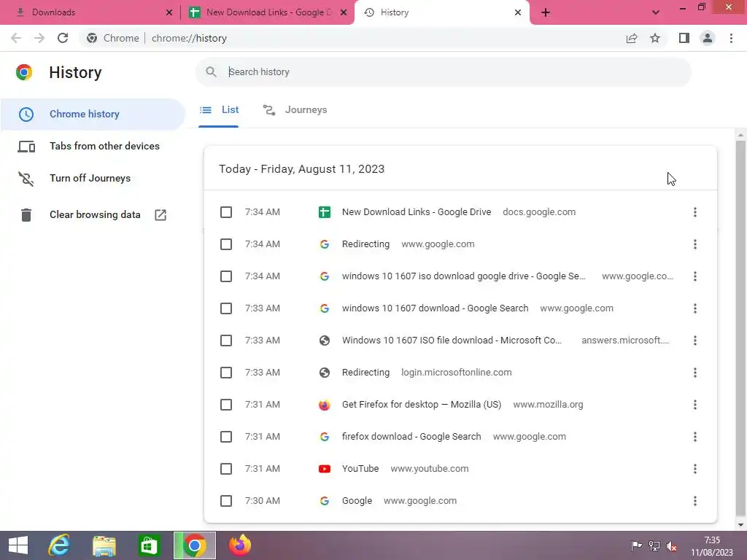Check the New Download Links history entry

[x=226, y=212]
